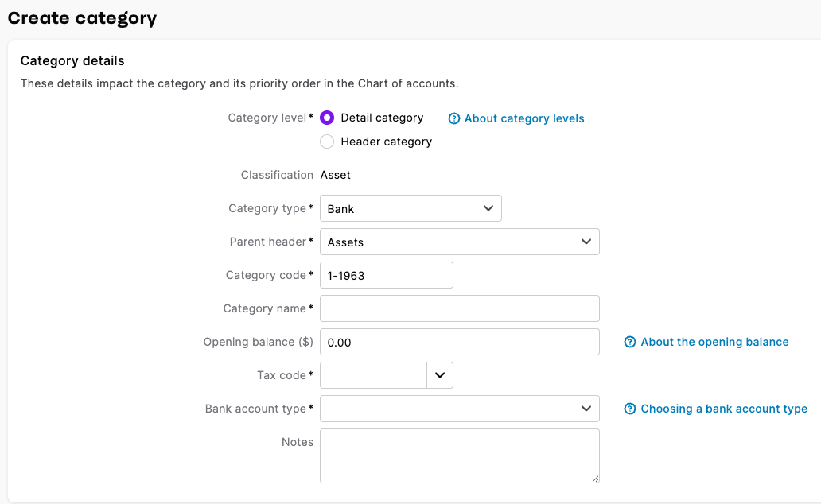Expand the Bank account type dropdown
The image size is (821, 504).
(x=459, y=409)
